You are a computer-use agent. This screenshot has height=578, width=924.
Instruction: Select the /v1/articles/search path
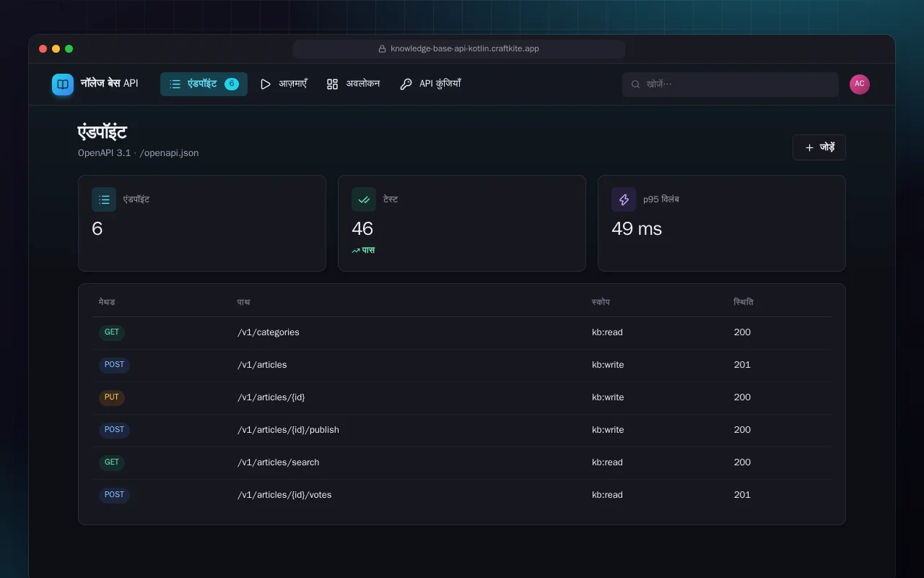tap(279, 462)
